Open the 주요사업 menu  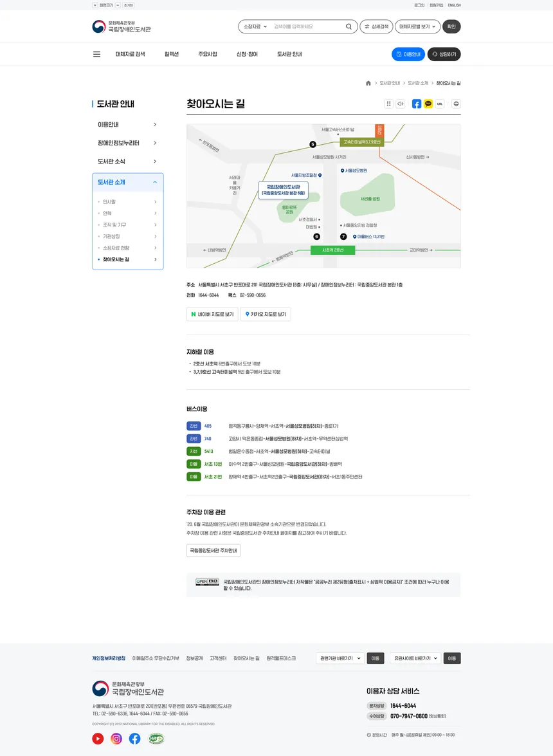[x=208, y=55]
